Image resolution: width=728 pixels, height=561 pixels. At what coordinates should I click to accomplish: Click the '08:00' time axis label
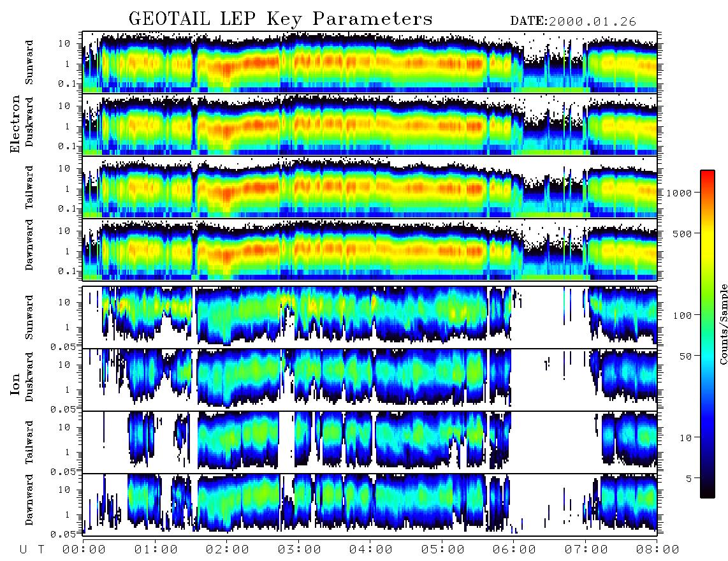[658, 550]
